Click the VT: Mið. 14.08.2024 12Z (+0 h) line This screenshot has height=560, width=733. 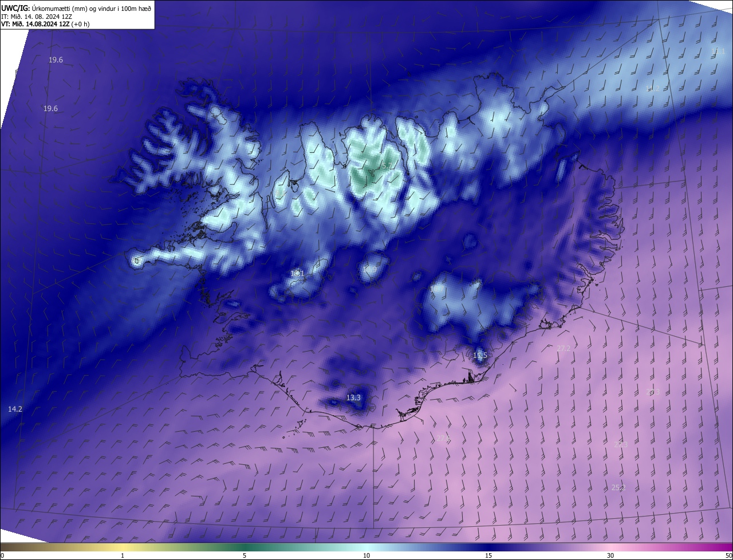point(45,24)
